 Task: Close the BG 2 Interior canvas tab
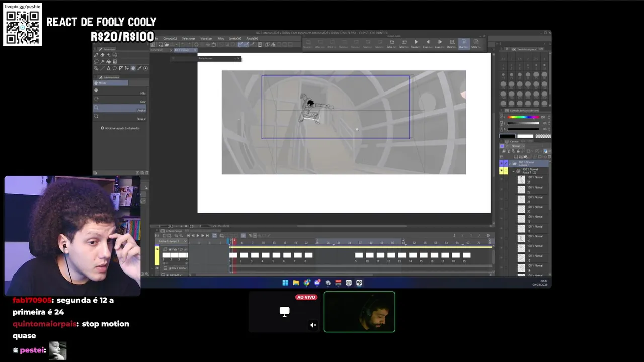[x=195, y=50]
